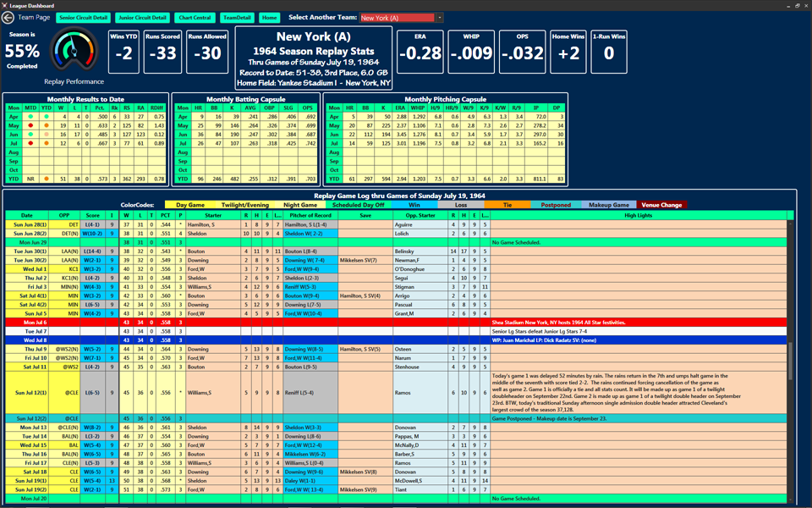
Task: Click the Opp. Starter column header
Action: pyautogui.click(x=420, y=215)
